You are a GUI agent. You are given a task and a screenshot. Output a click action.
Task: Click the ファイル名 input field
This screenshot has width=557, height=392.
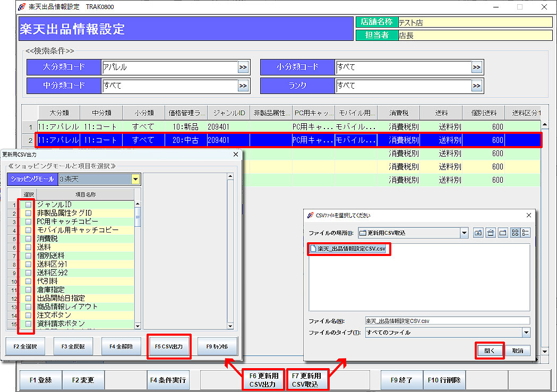pyautogui.click(x=447, y=321)
